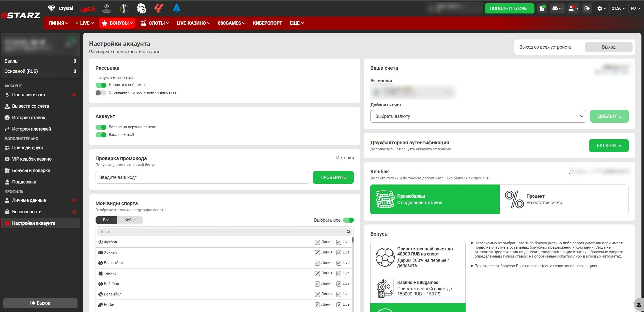This screenshot has height=312, width=644.
Task: Switch to the Кибер tab
Action: pyautogui.click(x=130, y=220)
